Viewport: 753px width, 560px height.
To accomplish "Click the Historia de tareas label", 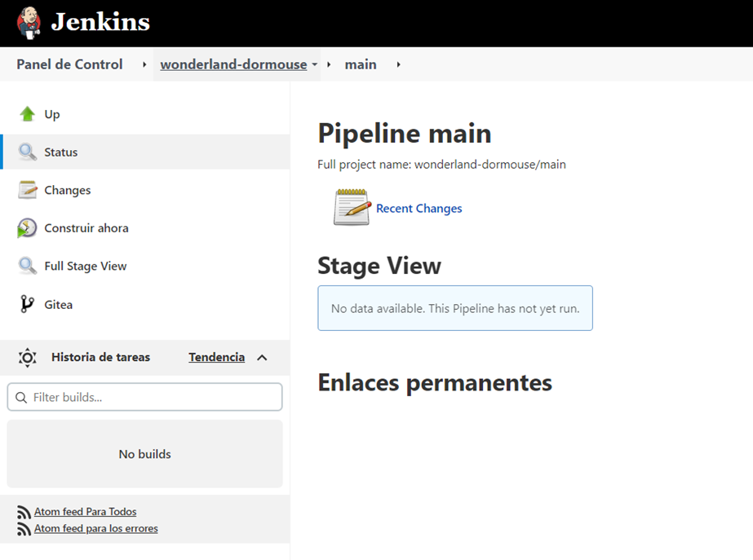I will pos(101,357).
